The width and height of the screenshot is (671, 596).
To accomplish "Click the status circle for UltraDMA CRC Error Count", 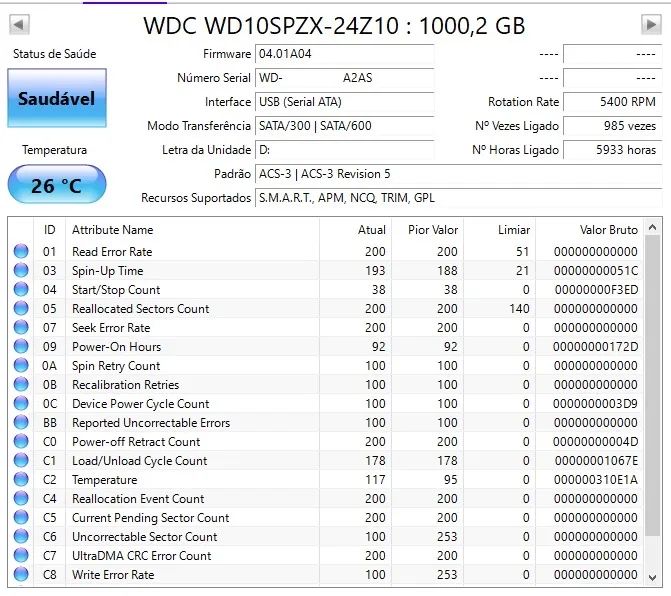I will pos(21,555).
